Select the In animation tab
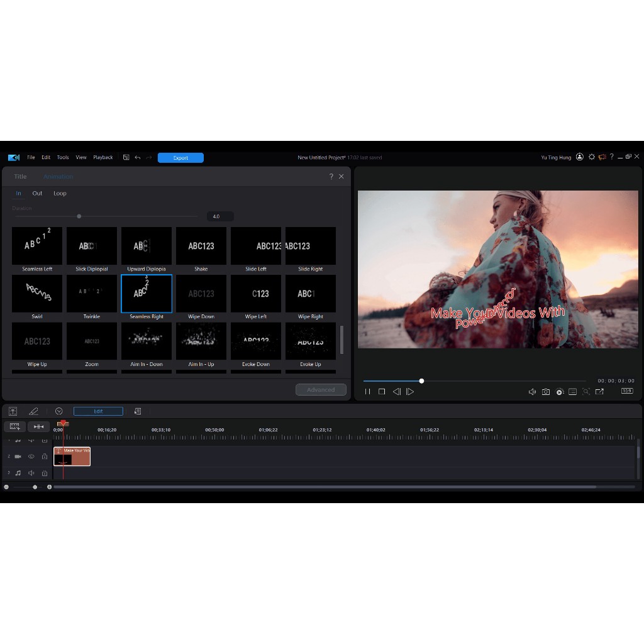This screenshot has height=644, width=644. point(18,193)
